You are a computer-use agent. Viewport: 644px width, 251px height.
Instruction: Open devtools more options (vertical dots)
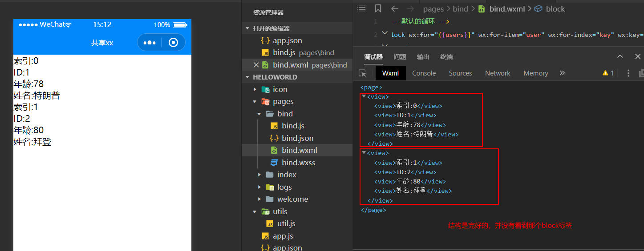click(x=628, y=73)
